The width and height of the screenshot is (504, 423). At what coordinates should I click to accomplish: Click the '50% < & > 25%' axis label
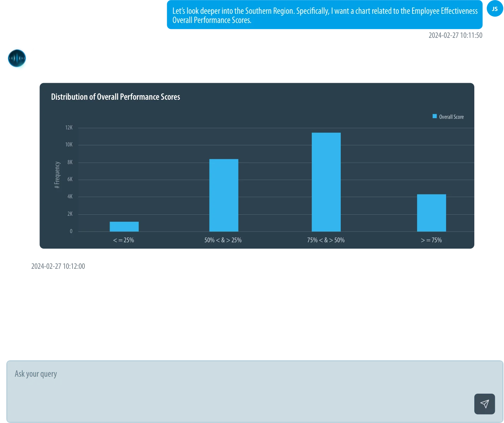click(x=223, y=240)
